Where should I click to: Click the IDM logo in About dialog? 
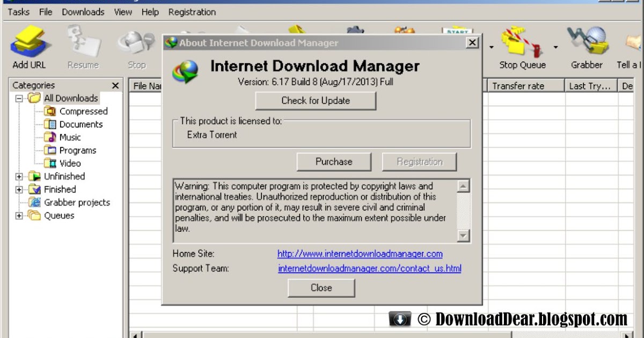(x=185, y=71)
